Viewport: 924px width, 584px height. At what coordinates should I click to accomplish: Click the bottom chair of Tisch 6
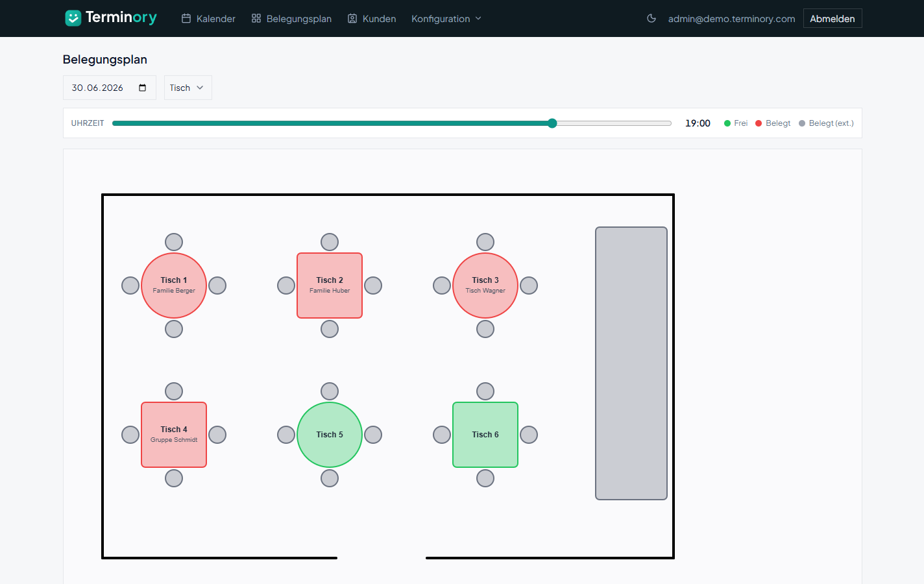coord(485,478)
